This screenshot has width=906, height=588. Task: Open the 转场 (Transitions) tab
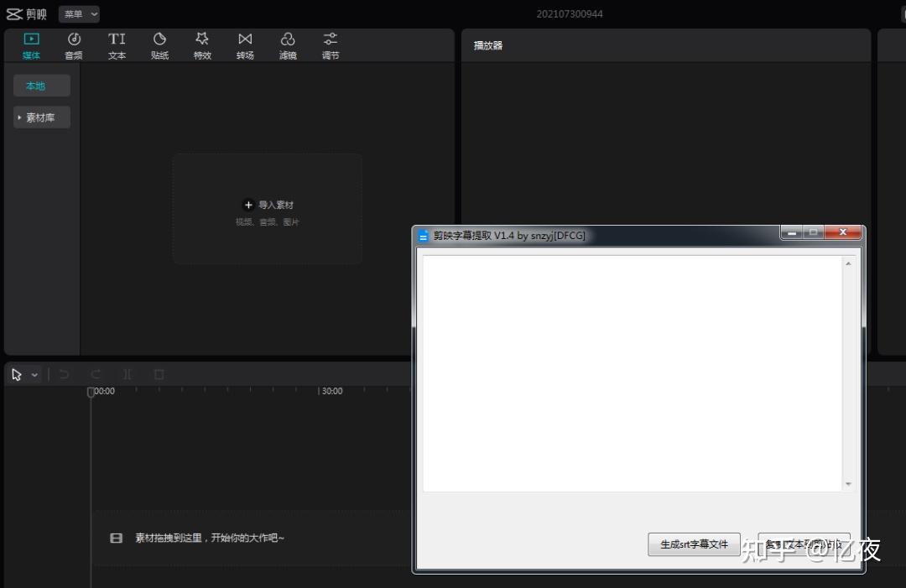click(x=245, y=45)
